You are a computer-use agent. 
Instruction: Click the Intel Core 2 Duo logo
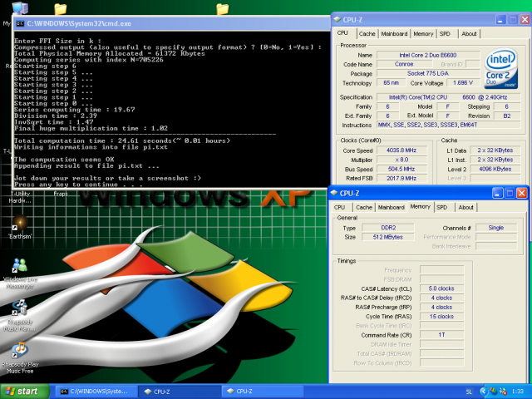click(x=501, y=69)
